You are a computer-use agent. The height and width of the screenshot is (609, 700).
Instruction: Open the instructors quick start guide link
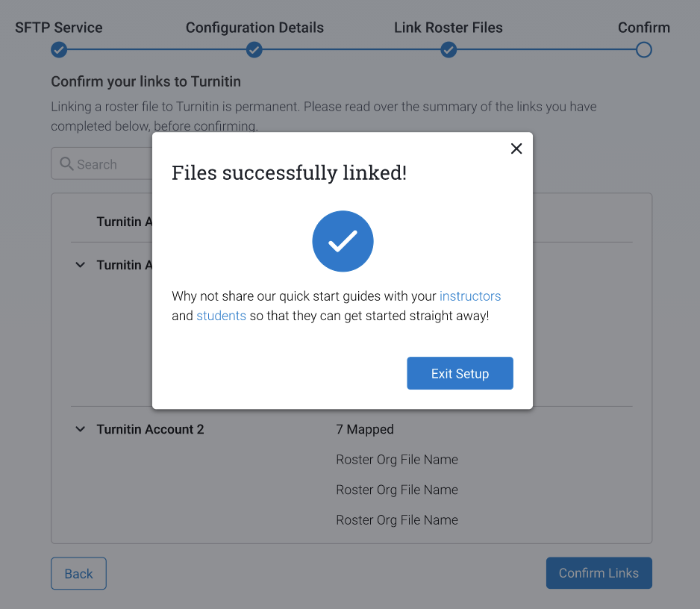point(470,296)
